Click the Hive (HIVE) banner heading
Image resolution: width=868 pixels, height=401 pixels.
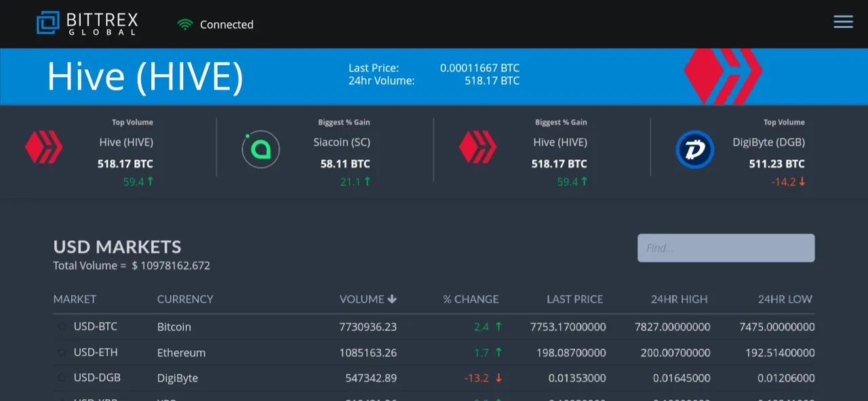pos(145,77)
